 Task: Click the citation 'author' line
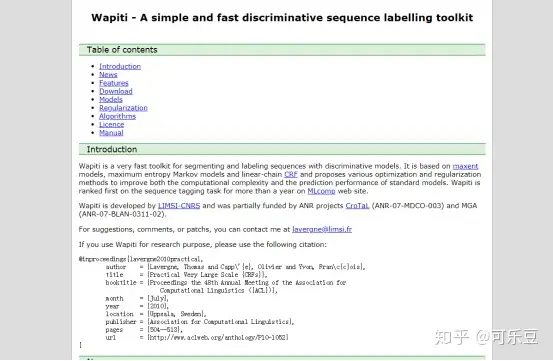tap(235, 267)
